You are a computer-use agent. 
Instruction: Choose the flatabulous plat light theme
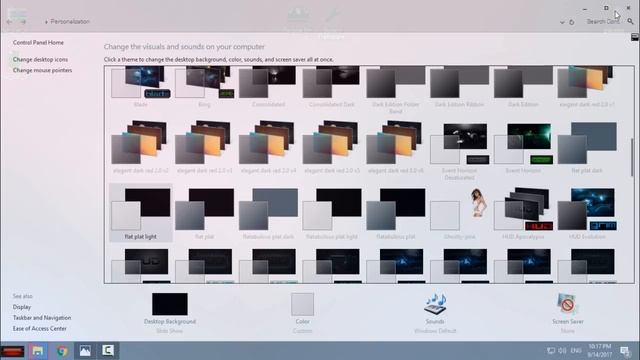(x=332, y=213)
